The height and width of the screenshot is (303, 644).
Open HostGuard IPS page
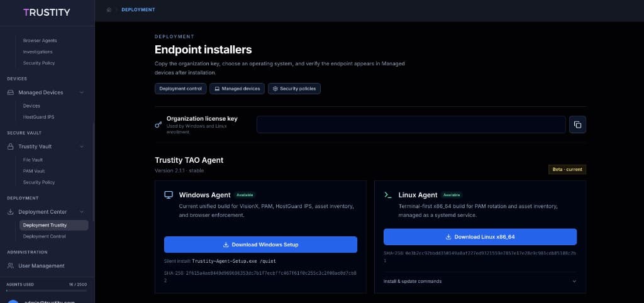click(38, 117)
